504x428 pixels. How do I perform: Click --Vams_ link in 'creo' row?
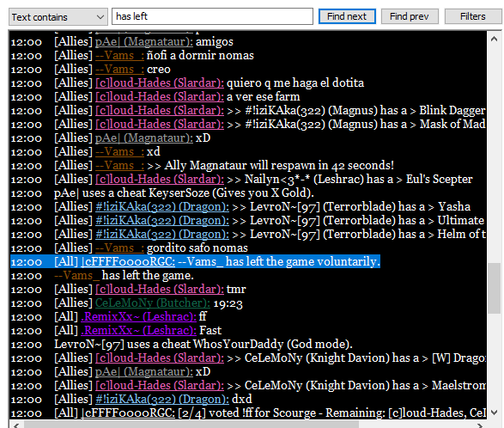(119, 70)
